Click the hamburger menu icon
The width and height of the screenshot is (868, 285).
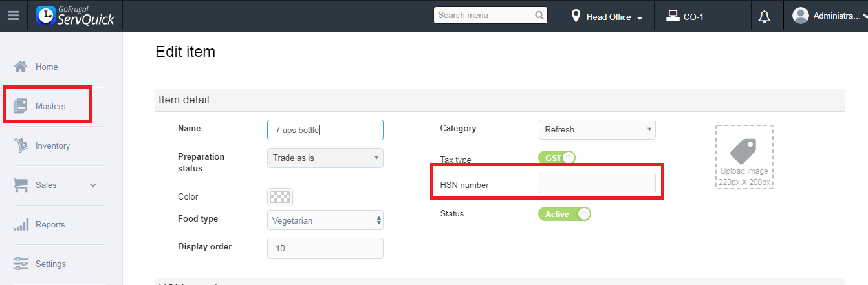click(x=13, y=16)
